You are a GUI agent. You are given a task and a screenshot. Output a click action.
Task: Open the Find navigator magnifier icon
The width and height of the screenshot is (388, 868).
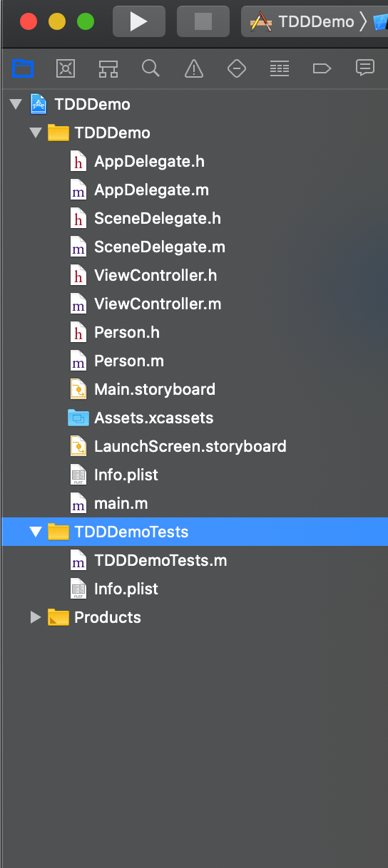[150, 68]
